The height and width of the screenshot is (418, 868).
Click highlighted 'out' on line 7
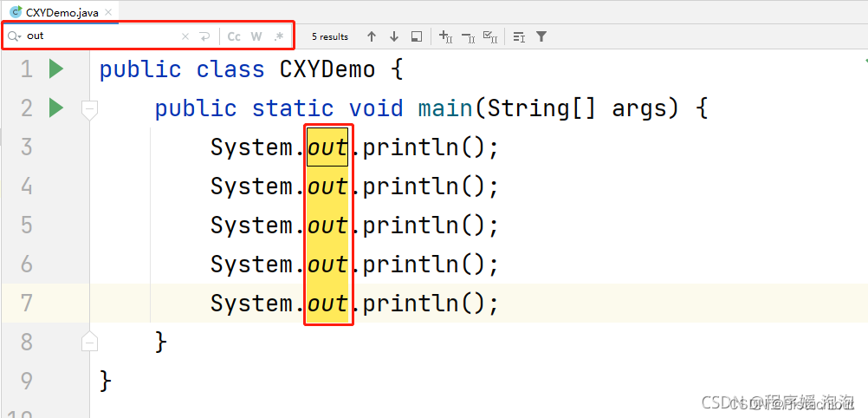click(x=327, y=303)
